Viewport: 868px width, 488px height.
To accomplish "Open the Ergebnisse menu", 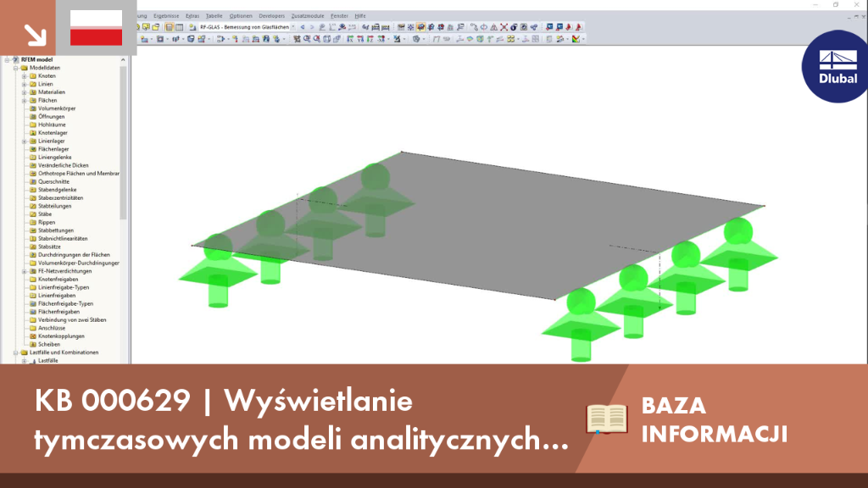I will pyautogui.click(x=166, y=16).
